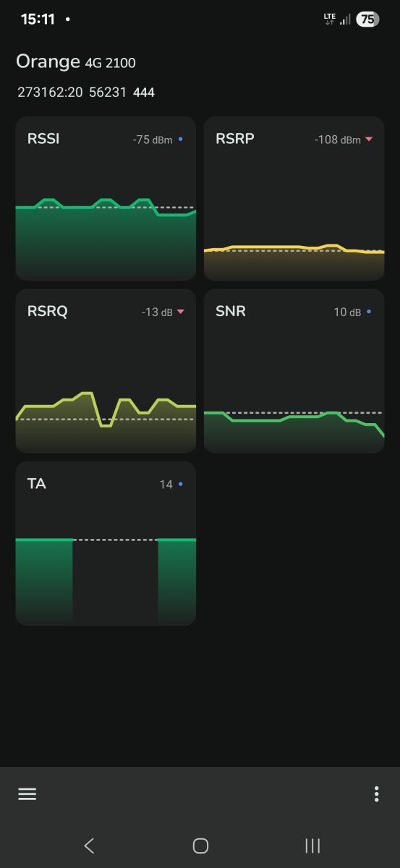Tap the Android home button icon
This screenshot has height=868, width=400.
pos(200,846)
